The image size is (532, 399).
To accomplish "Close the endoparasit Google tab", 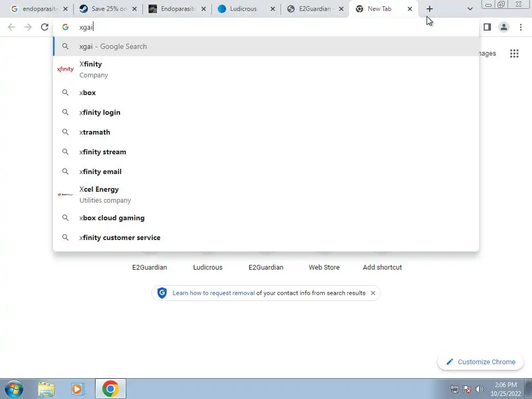I will pyautogui.click(x=65, y=9).
